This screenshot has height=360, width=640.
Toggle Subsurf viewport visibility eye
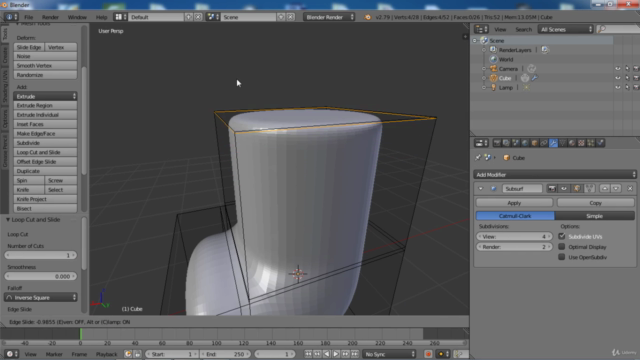click(x=564, y=189)
